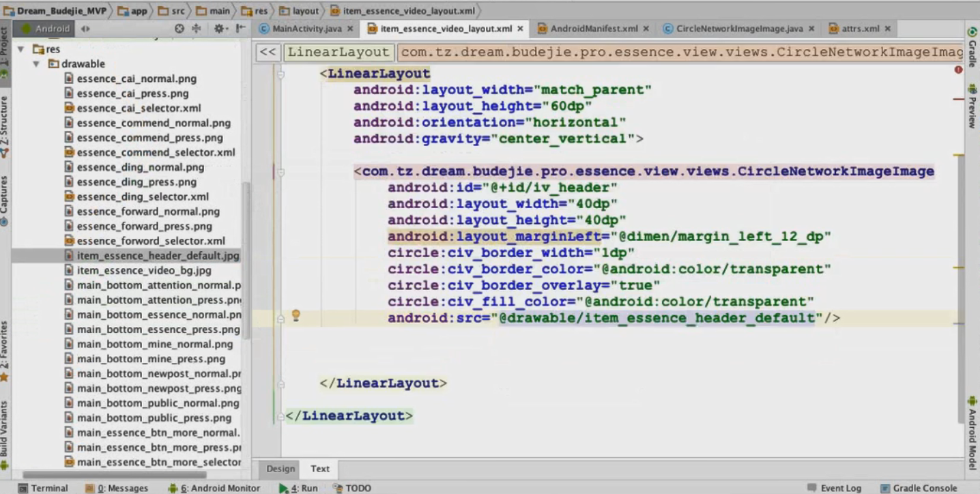This screenshot has width=980, height=494.
Task: Open the 0: Messages tool window
Action: 117,488
